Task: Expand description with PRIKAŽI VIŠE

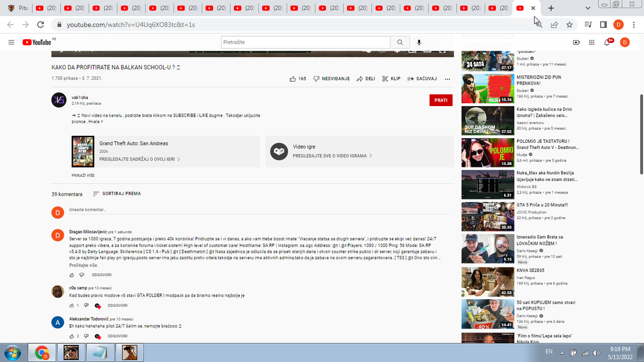Action: (x=83, y=175)
